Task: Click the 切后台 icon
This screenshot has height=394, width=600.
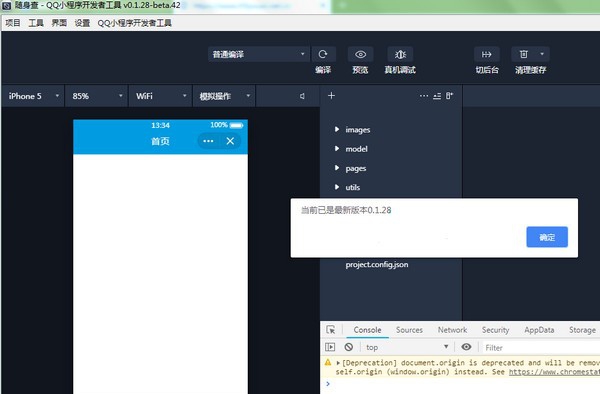Action: tap(487, 54)
